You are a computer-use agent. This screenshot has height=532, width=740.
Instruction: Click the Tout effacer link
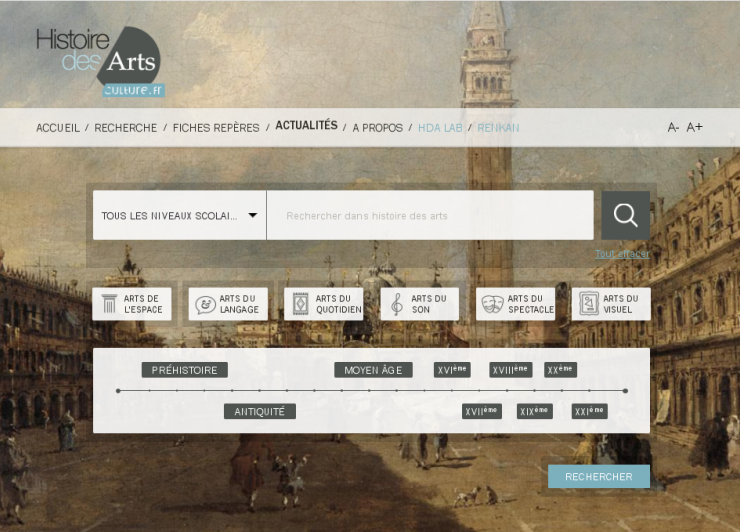tap(622, 254)
